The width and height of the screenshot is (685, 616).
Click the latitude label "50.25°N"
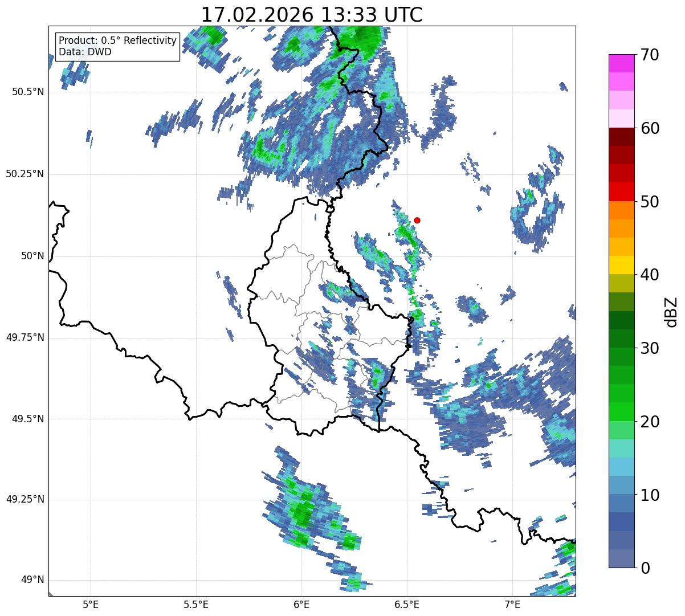tap(25, 174)
